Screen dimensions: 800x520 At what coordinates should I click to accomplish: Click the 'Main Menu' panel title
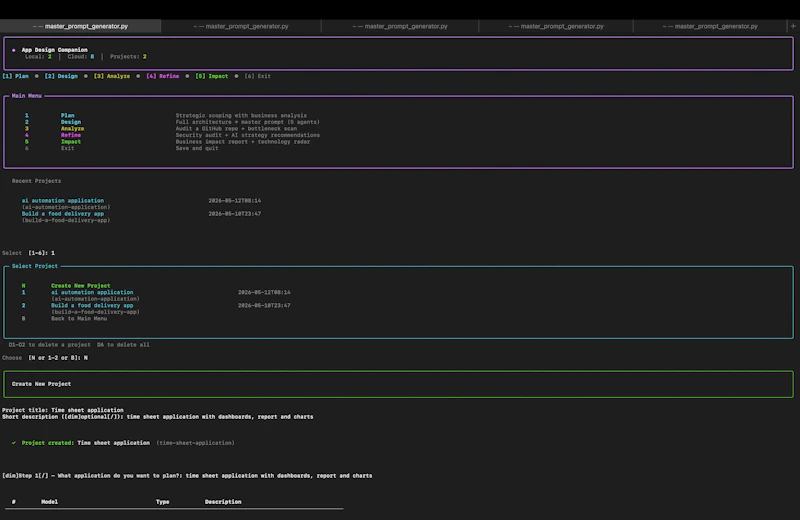[27, 96]
